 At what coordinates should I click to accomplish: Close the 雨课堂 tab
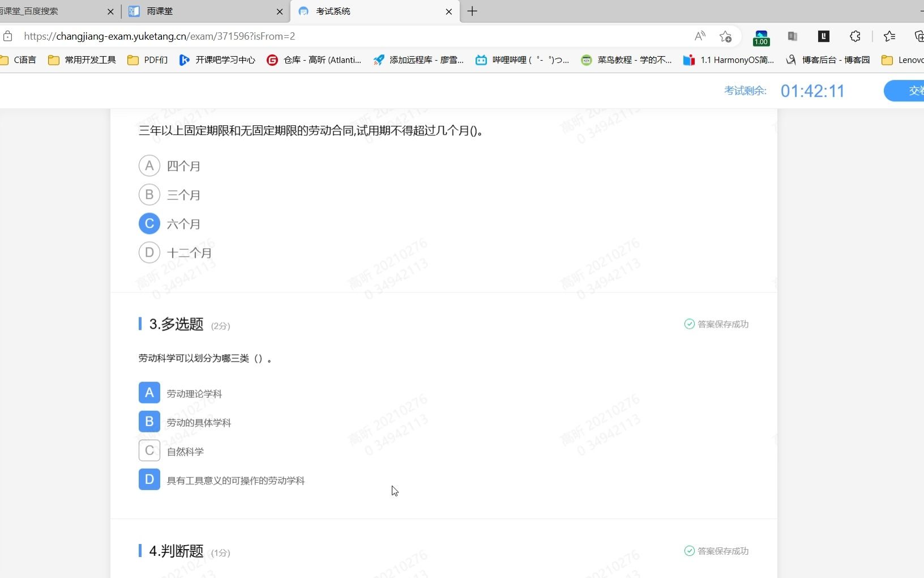pyautogui.click(x=280, y=11)
